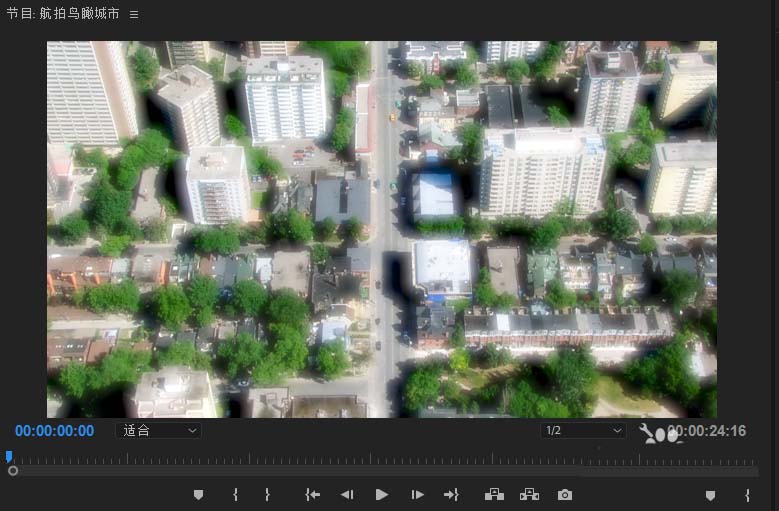This screenshot has height=511, width=779.
Task: Go to Out point
Action: 451,495
